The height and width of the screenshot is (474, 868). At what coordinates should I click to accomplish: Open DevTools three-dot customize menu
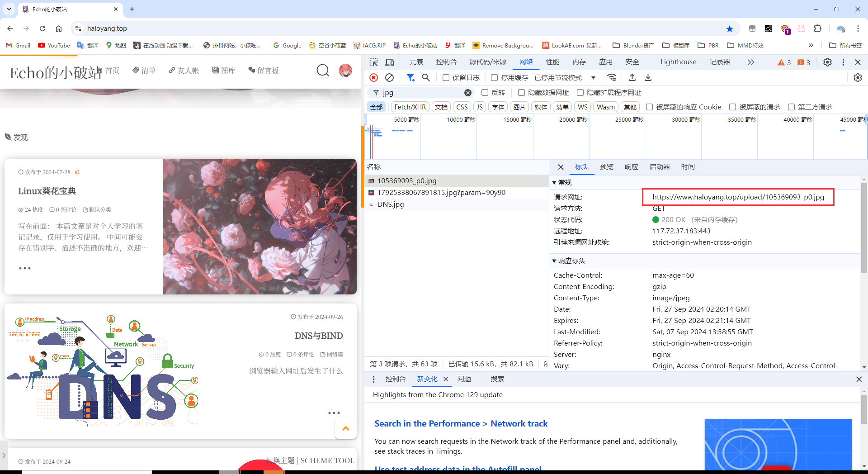point(843,62)
